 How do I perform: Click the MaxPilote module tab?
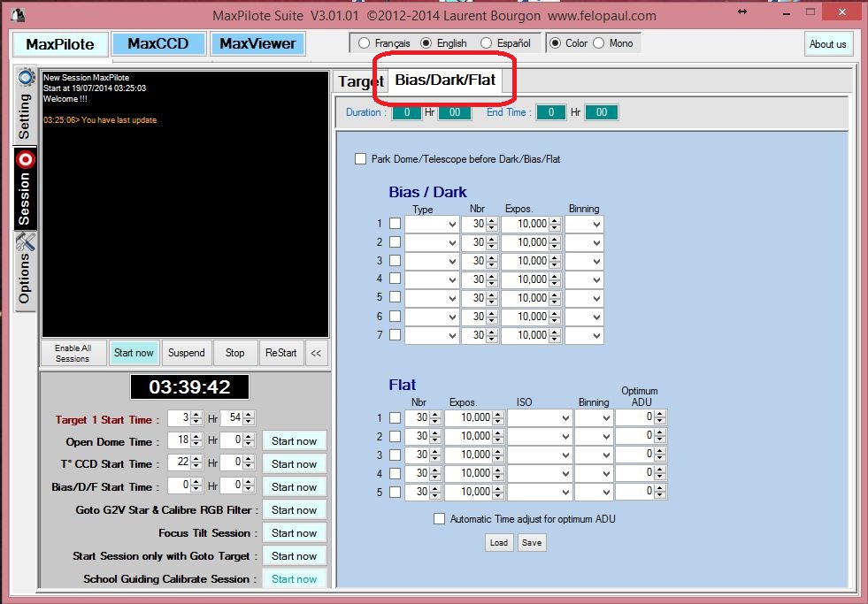(60, 44)
